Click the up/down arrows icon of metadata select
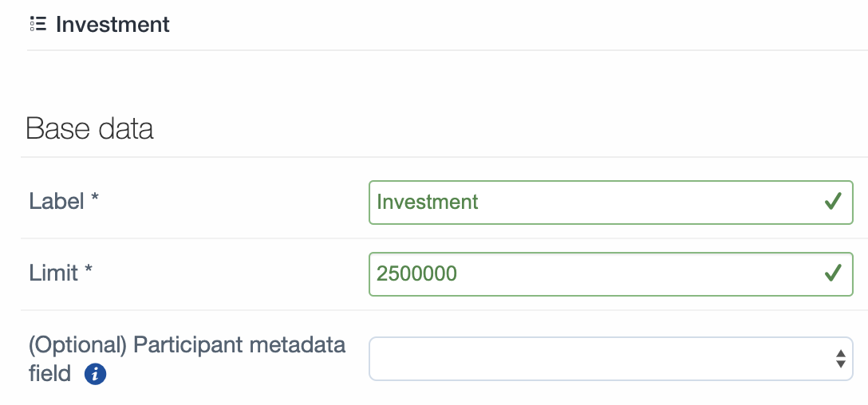868x405 pixels. point(840,359)
